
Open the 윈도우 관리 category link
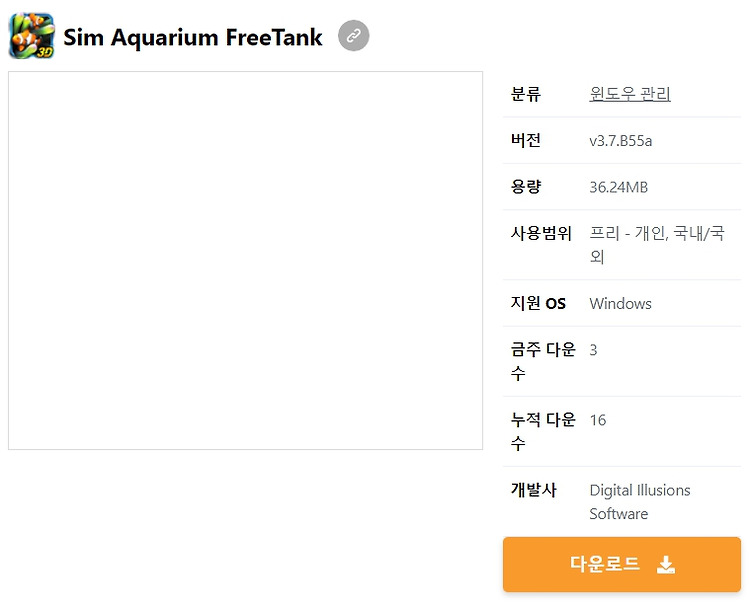point(629,94)
